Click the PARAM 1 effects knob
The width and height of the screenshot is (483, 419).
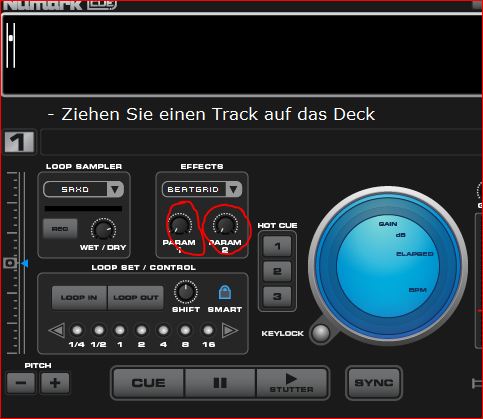pyautogui.click(x=180, y=225)
